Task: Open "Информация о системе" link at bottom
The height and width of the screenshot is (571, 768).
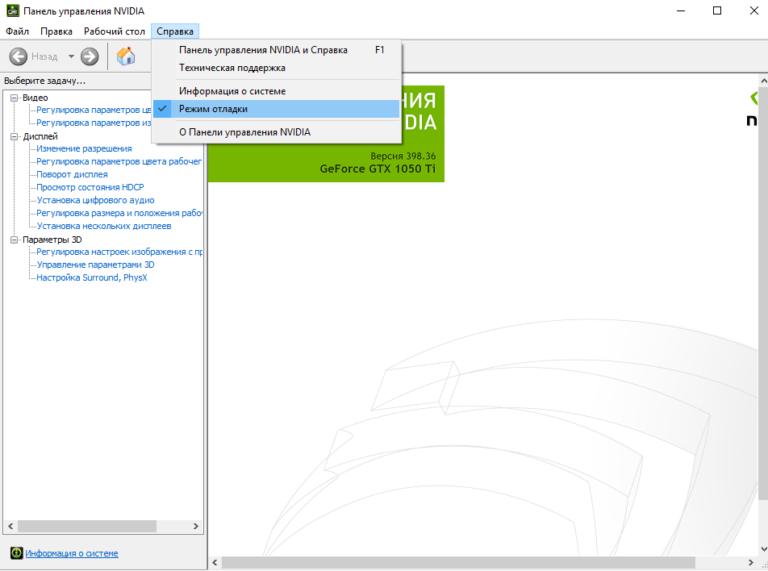Action: click(71, 553)
